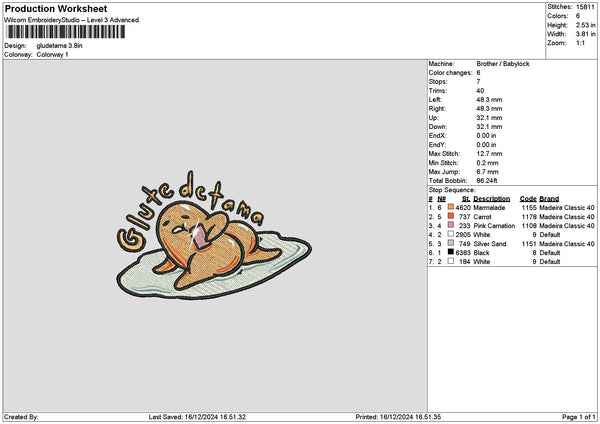Viewport: 600px width, 424px height.
Task: Click the 'Stop Sequence:' heading
Action: click(452, 190)
